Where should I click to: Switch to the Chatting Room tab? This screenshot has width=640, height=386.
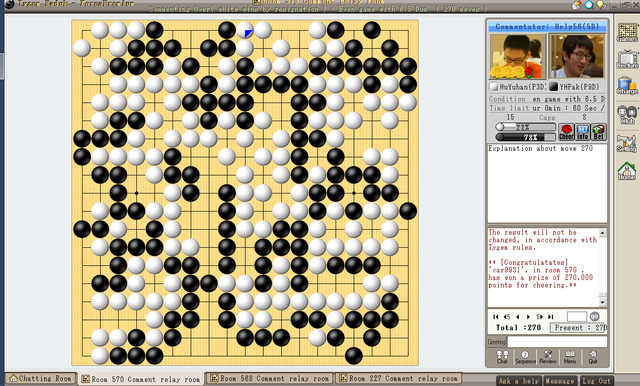(x=40, y=378)
